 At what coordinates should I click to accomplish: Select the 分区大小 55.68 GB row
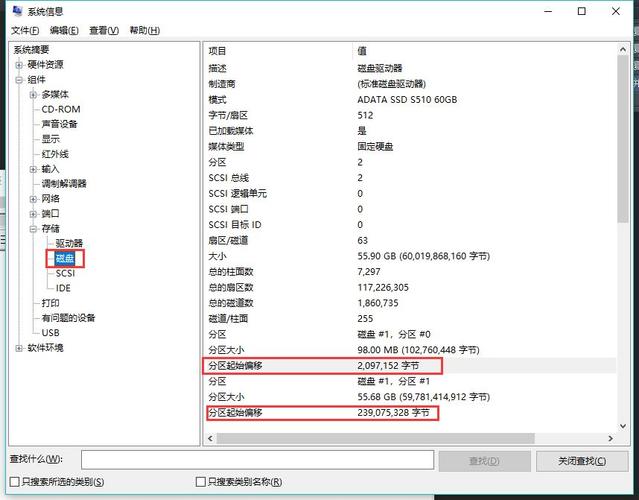click(x=410, y=397)
